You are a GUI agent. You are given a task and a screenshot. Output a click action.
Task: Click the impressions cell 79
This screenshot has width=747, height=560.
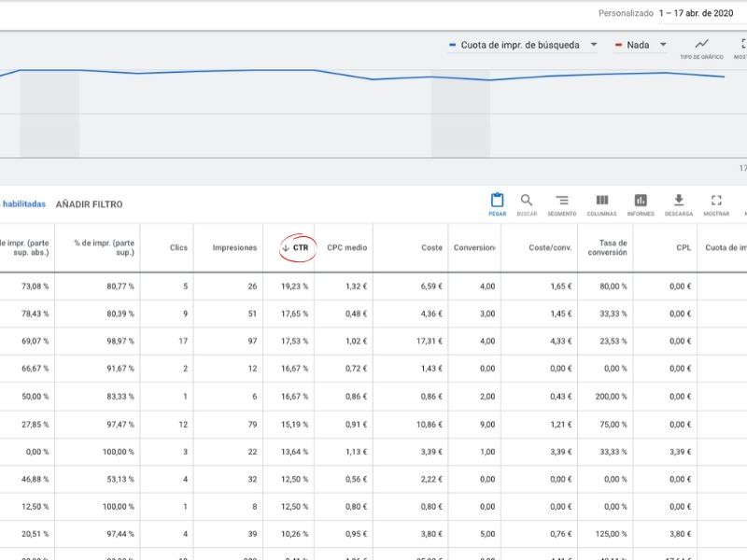click(x=252, y=425)
